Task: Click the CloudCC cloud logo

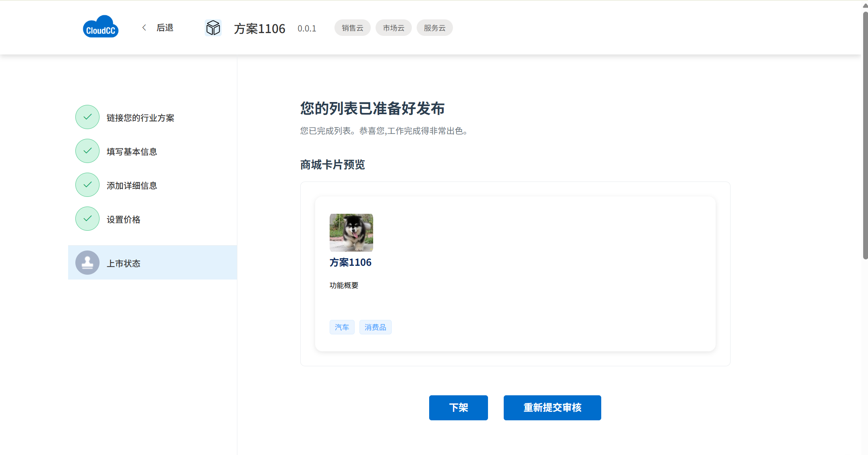Action: click(x=100, y=27)
